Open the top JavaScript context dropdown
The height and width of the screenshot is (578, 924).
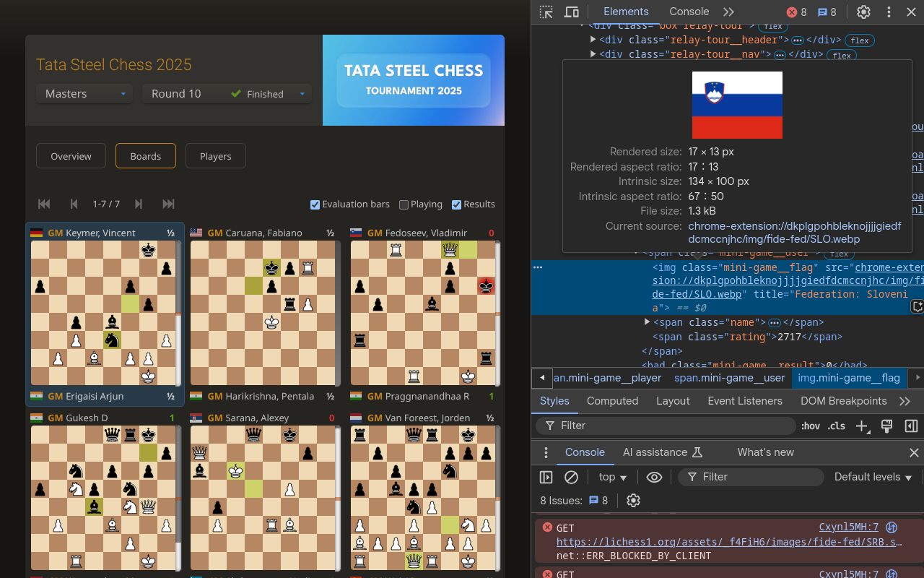click(x=613, y=477)
